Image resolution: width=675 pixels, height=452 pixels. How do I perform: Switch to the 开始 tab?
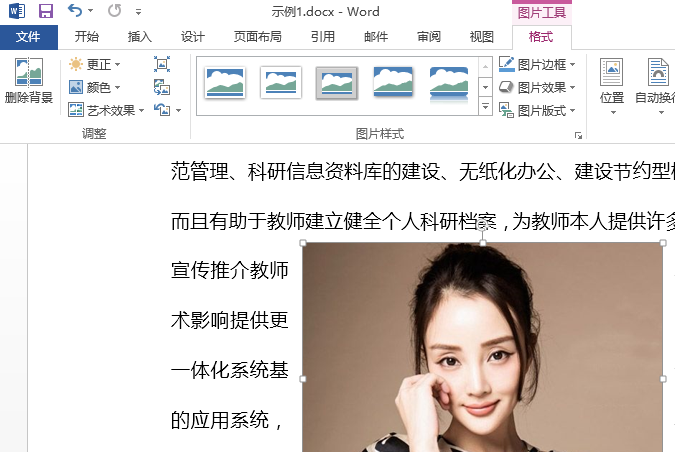click(x=87, y=37)
